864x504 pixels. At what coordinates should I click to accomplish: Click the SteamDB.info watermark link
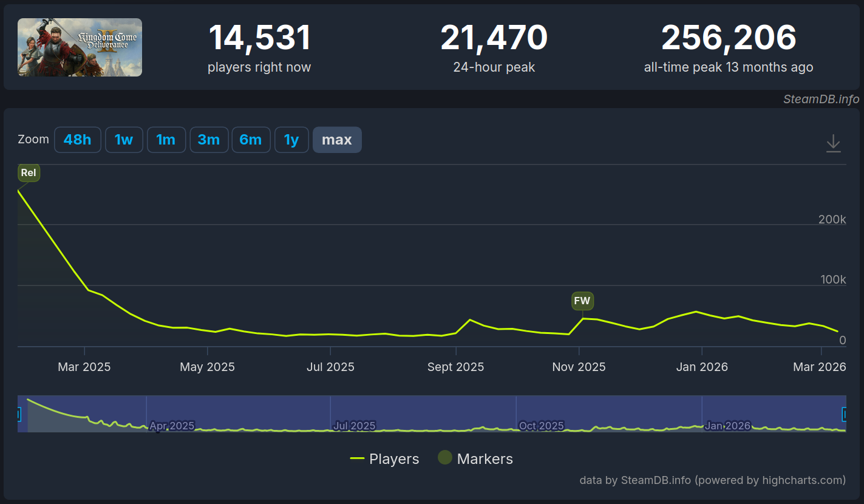point(821,100)
